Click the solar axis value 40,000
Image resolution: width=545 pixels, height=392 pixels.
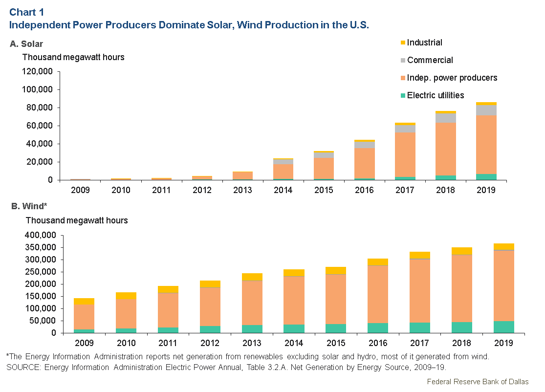coord(40,144)
